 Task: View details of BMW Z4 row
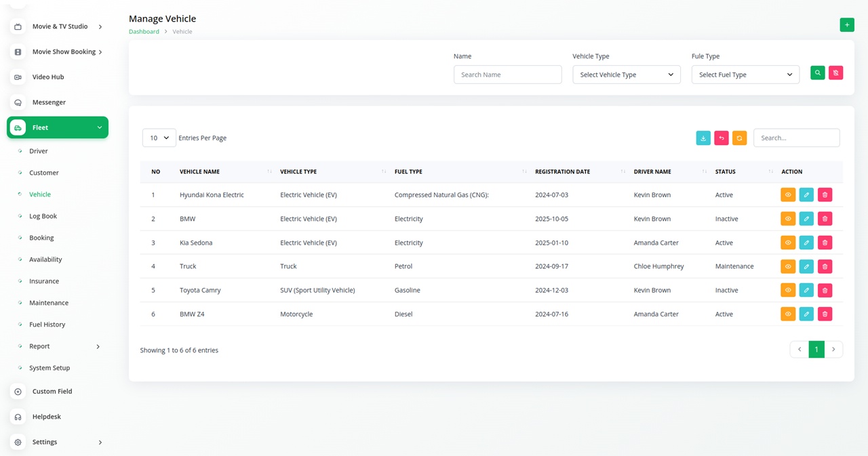tap(788, 314)
